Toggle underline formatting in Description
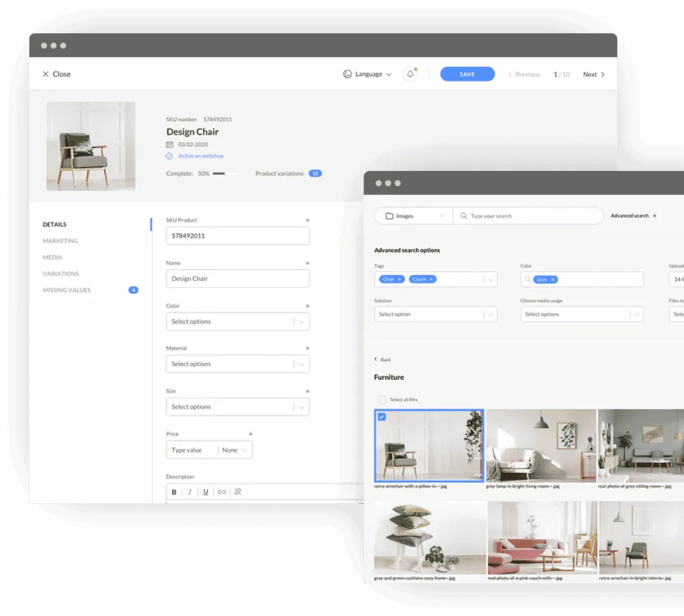684x616 pixels. (x=206, y=492)
